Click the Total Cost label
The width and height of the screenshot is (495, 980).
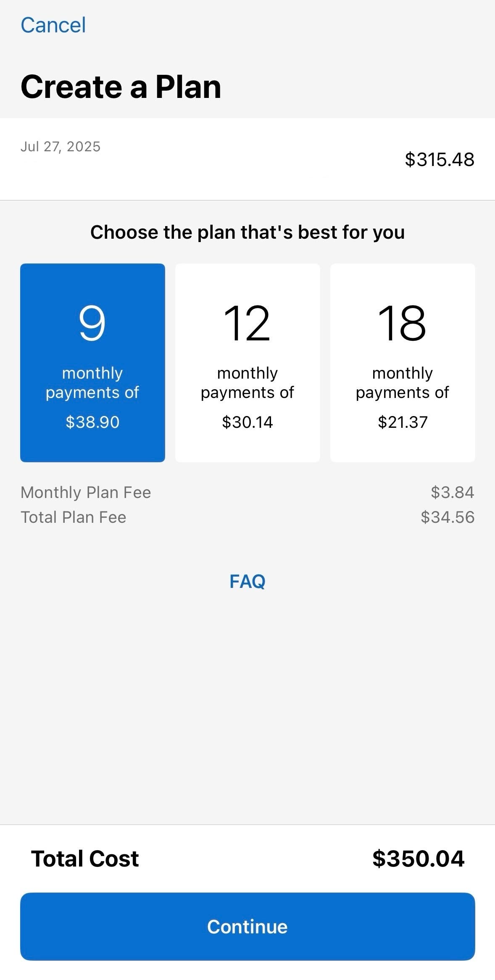pos(85,859)
